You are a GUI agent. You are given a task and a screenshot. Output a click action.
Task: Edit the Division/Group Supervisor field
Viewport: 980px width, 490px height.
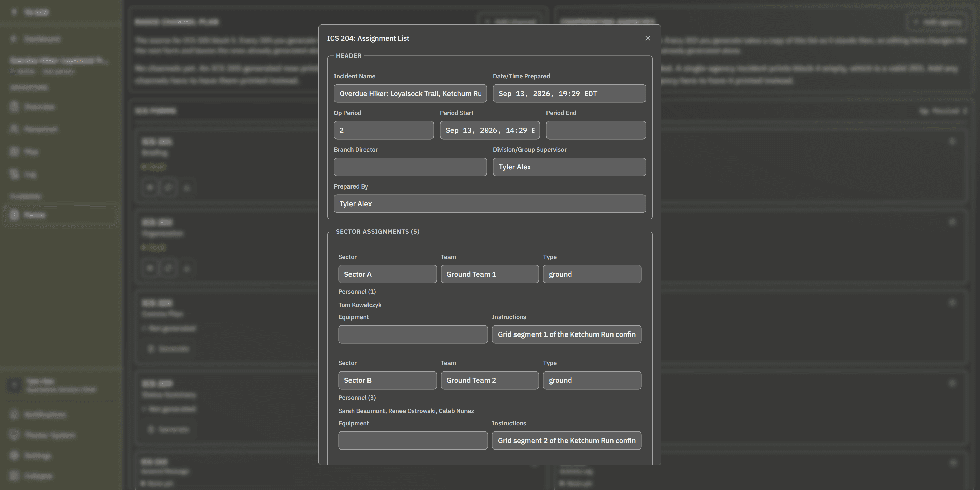click(569, 167)
